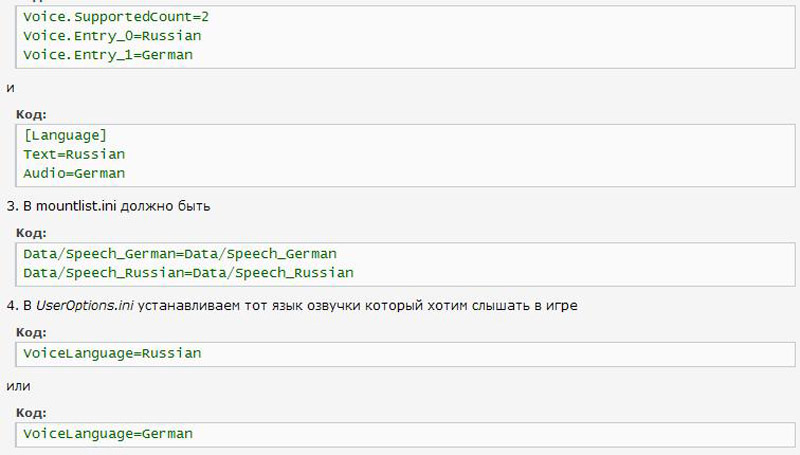This screenshot has width=800, height=455.
Task: Click the Audio=German code line
Action: [74, 173]
